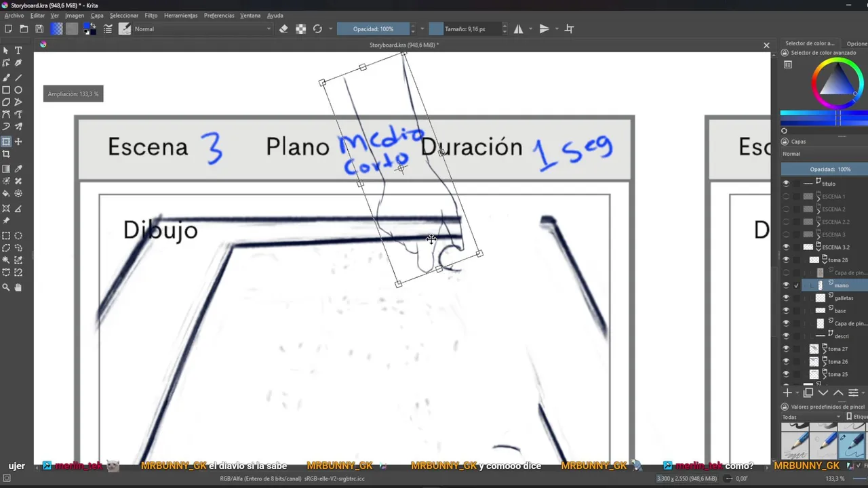Select the Gradient tool in toolbox
Image resolution: width=868 pixels, height=488 pixels.
click(x=6, y=169)
